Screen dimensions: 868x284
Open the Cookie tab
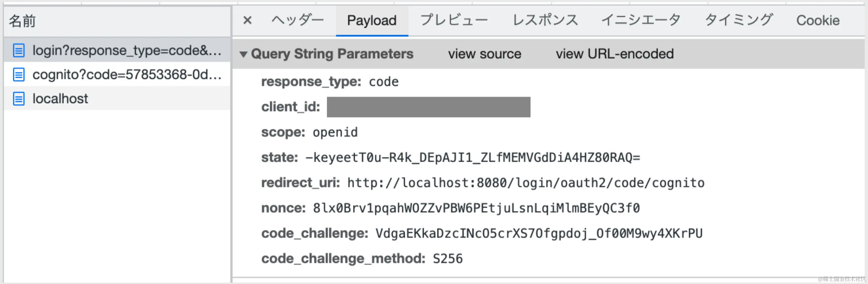click(817, 20)
